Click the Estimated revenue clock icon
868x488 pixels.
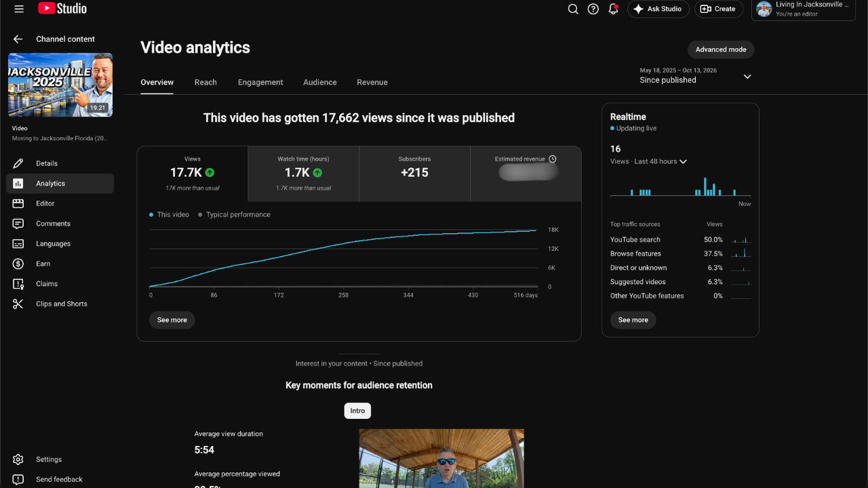pyautogui.click(x=553, y=159)
